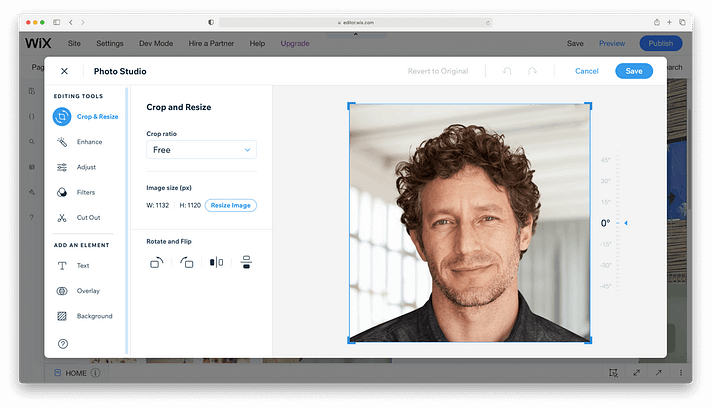Open the Adjust sliders tool
The height and width of the screenshot is (409, 712).
[62, 167]
